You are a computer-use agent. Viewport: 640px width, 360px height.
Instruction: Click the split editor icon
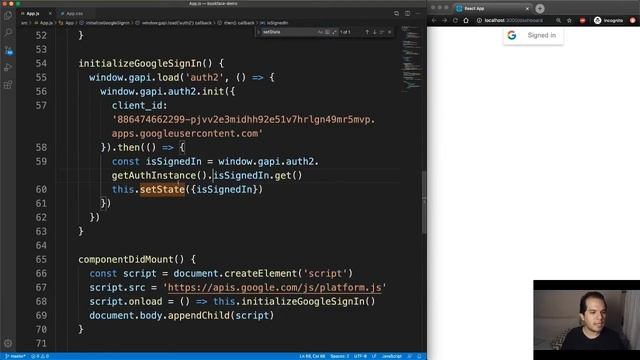click(407, 13)
